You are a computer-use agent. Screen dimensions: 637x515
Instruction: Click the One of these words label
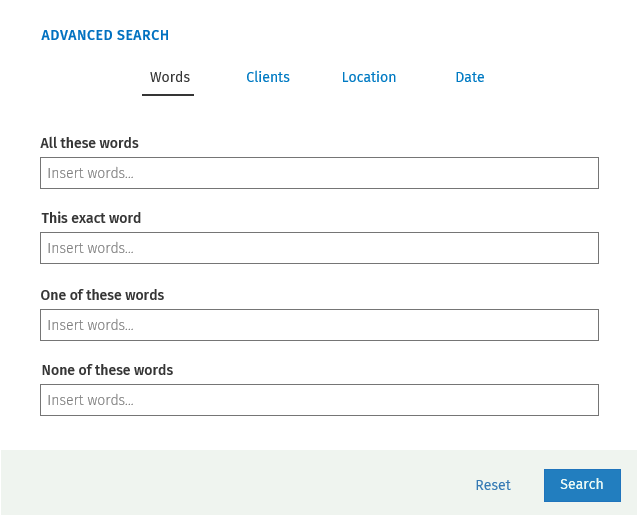(102, 295)
